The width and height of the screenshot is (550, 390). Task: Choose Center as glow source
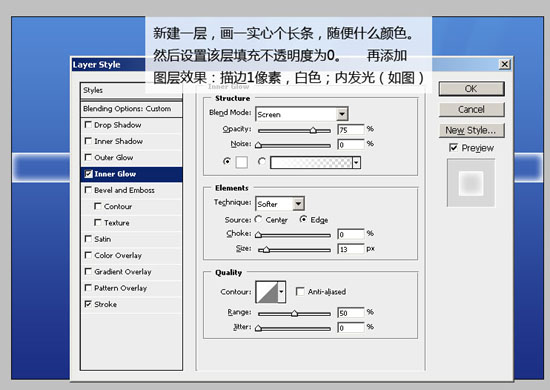click(x=259, y=219)
